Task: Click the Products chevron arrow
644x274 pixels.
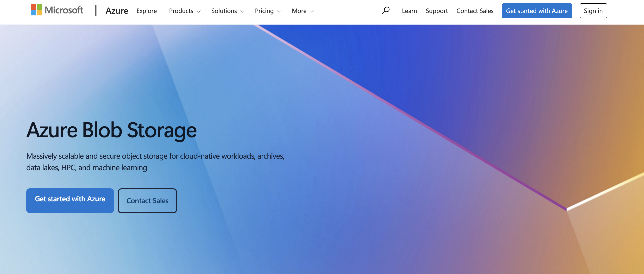Action: (x=199, y=11)
